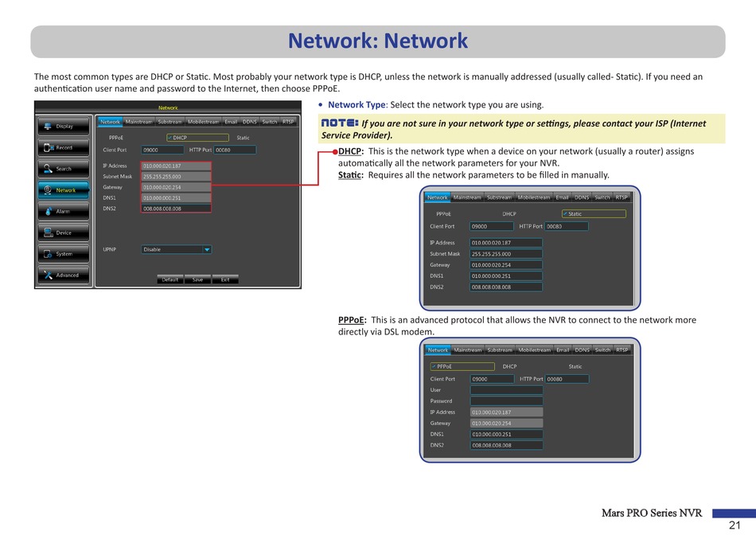756x535 pixels.
Task: Open the Advanced tools in the sidebar
Action: point(64,275)
